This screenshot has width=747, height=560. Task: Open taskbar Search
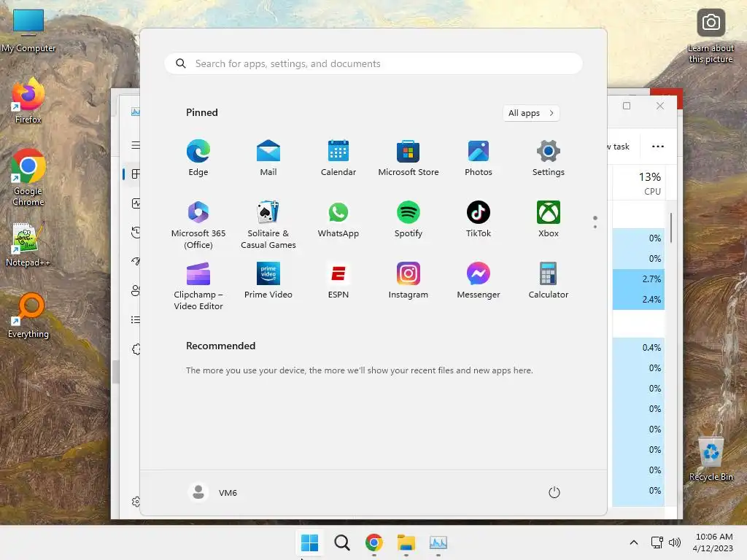pyautogui.click(x=341, y=542)
